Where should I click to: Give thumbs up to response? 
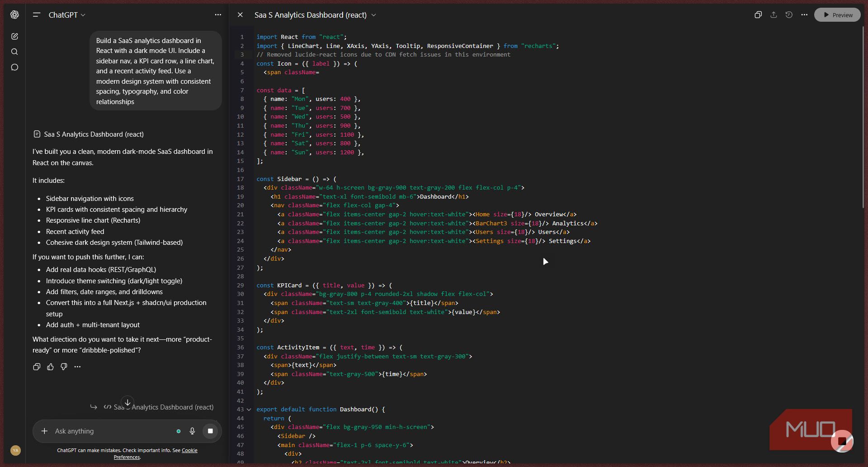coord(50,367)
